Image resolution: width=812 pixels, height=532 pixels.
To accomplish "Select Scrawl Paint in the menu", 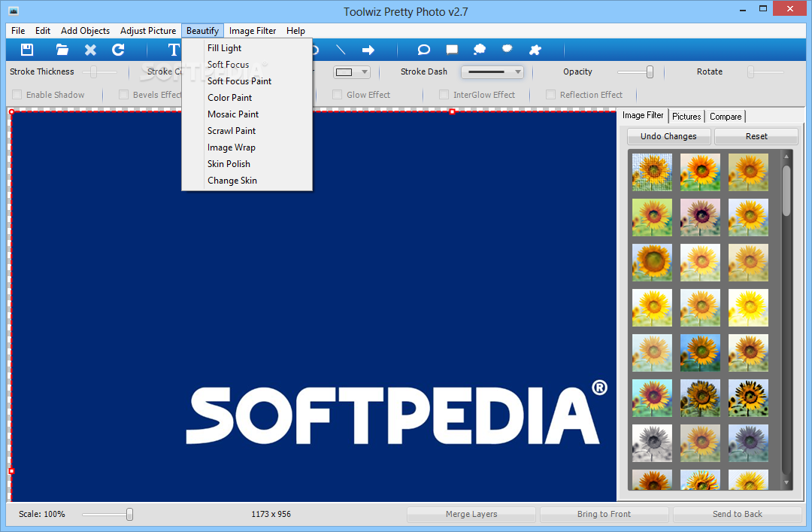I will point(247,131).
